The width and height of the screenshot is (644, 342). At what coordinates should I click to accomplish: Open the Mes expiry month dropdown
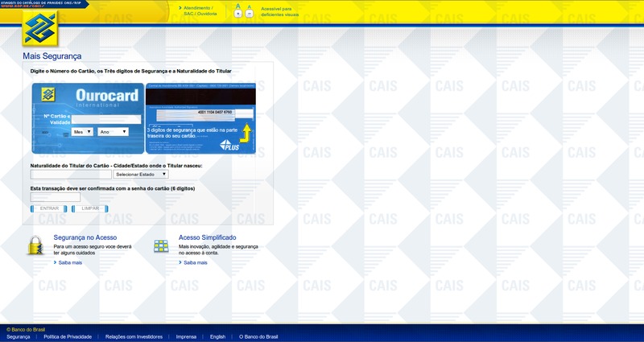[x=82, y=131]
